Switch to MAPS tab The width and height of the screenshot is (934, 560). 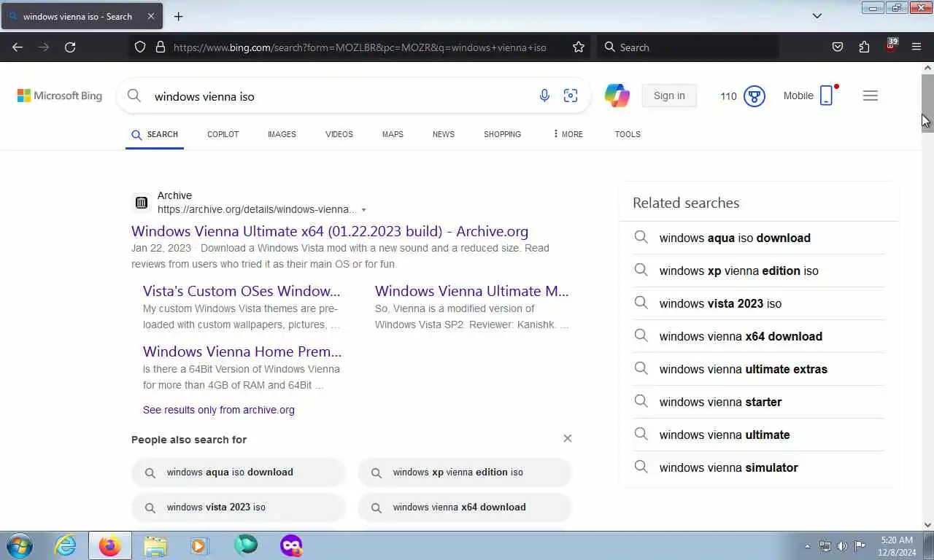(x=393, y=134)
